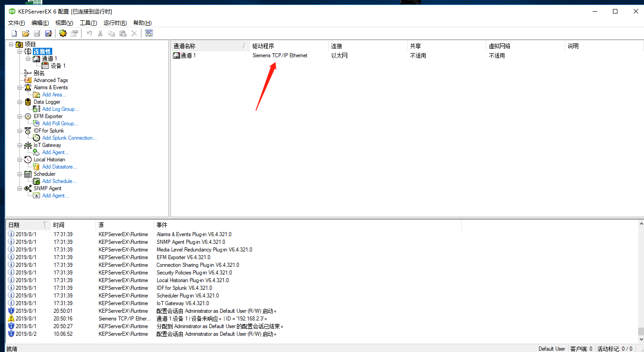
Task: Click the Undo arrow toolbar icon
Action: pos(90,32)
